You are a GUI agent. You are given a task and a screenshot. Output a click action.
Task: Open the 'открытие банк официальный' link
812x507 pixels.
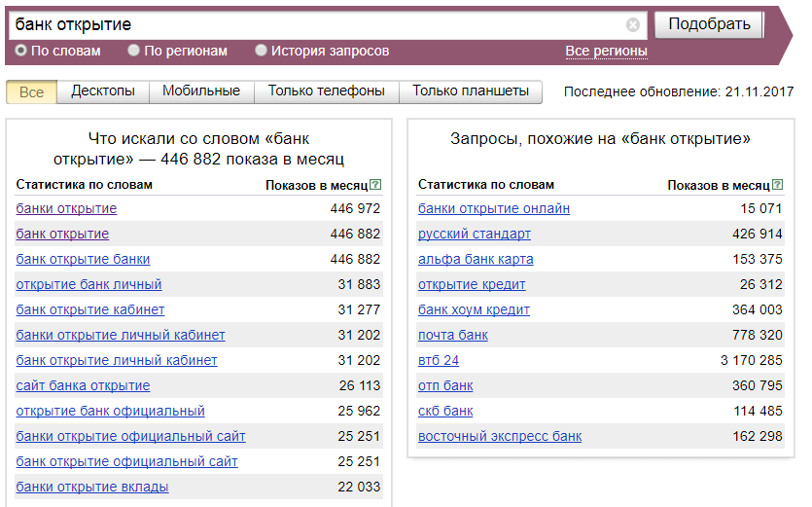(x=110, y=411)
